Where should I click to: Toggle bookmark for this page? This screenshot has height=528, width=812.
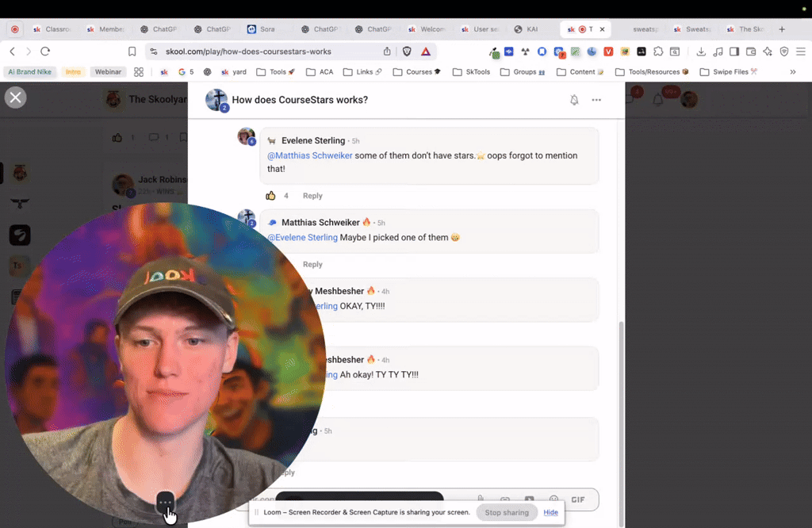click(132, 52)
